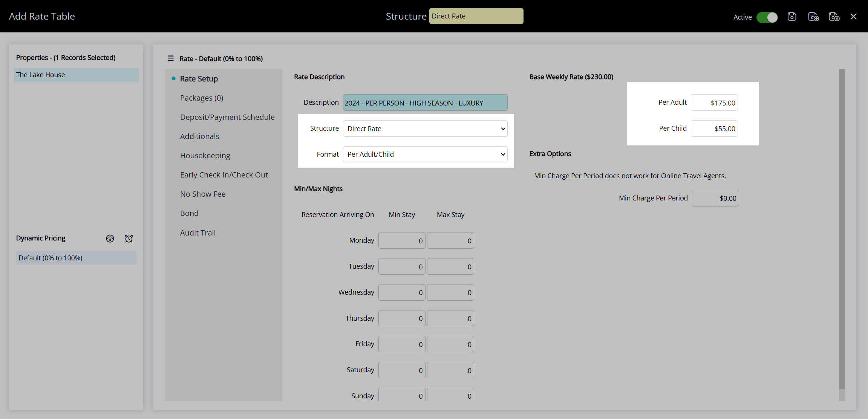
Task: Click the vertical scrollbar of the rate panel
Action: [x=842, y=229]
